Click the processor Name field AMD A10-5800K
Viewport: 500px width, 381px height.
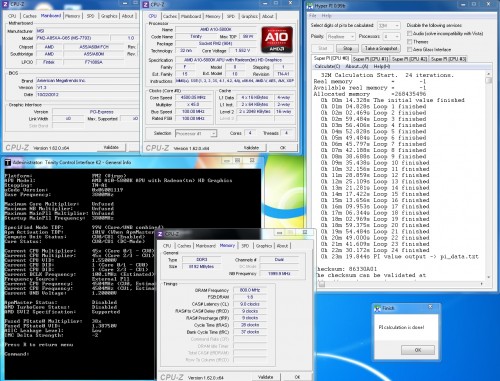tap(216, 29)
